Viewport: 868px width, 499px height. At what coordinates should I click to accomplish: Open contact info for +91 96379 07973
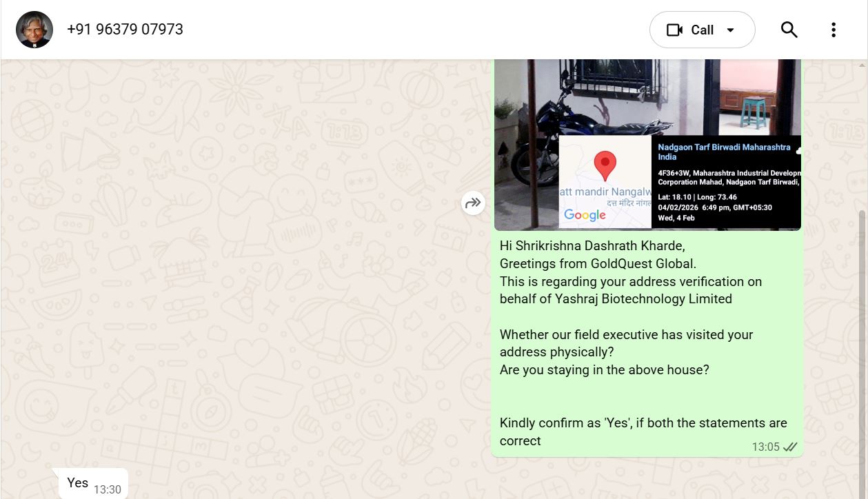point(125,30)
